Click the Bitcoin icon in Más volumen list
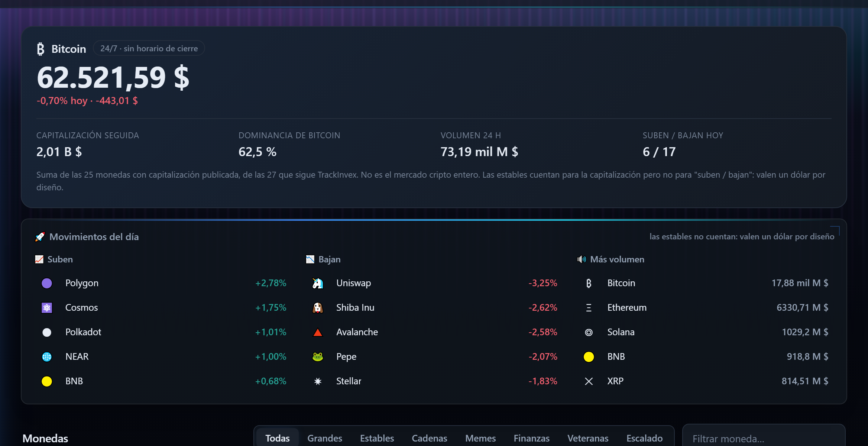The height and width of the screenshot is (446, 868). tap(589, 283)
